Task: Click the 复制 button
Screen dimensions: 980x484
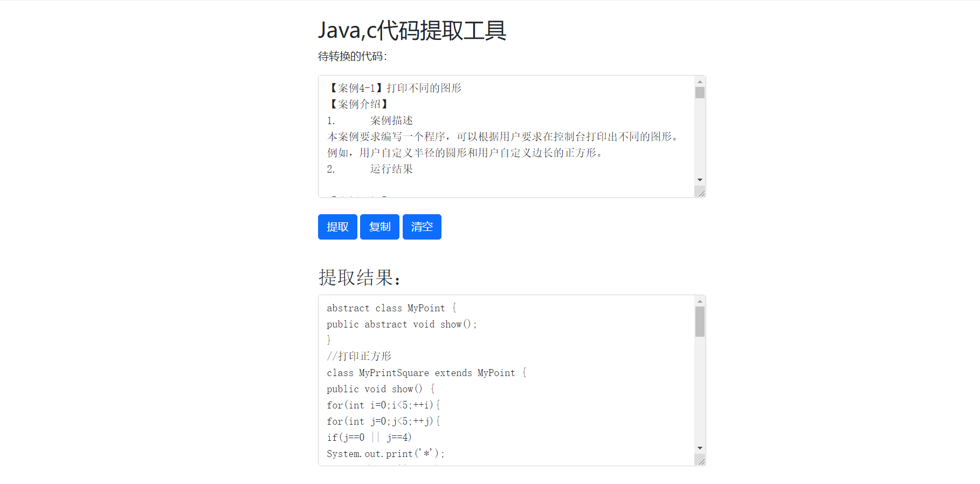Action: (x=379, y=227)
